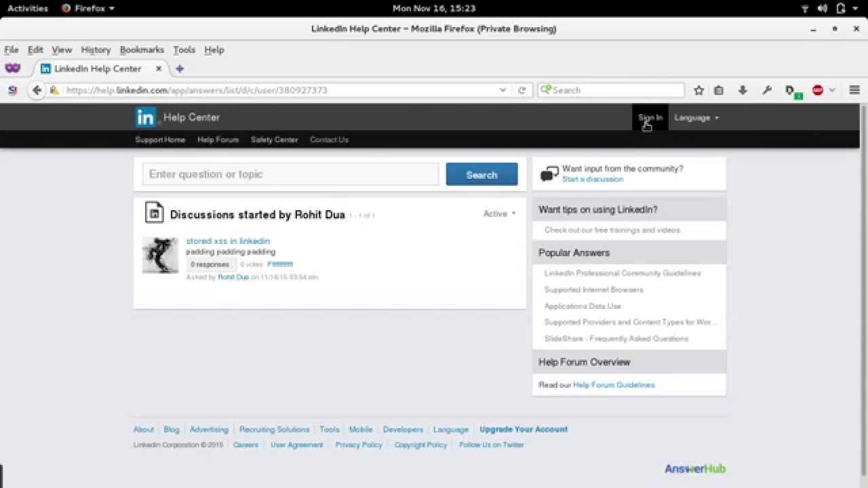Open the Active sort dropdown

[x=499, y=213]
